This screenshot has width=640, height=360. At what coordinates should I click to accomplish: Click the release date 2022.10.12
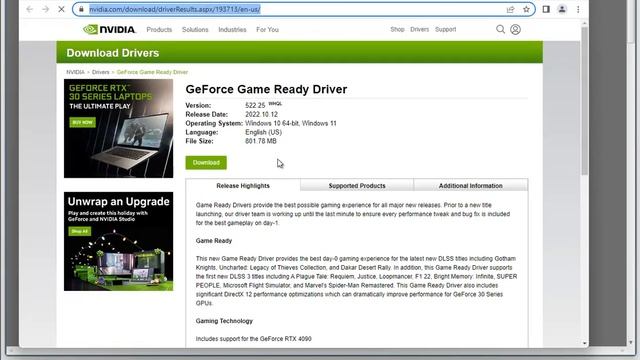[261, 114]
